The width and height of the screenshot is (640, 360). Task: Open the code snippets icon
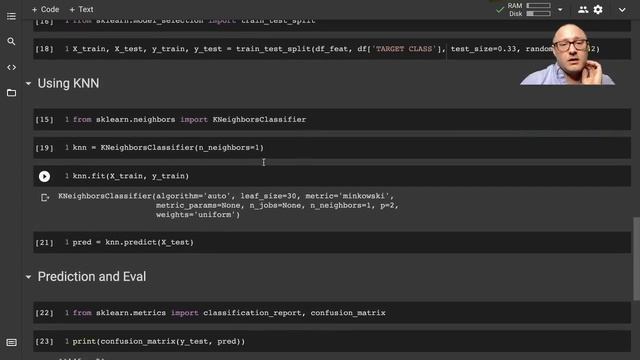[11, 67]
